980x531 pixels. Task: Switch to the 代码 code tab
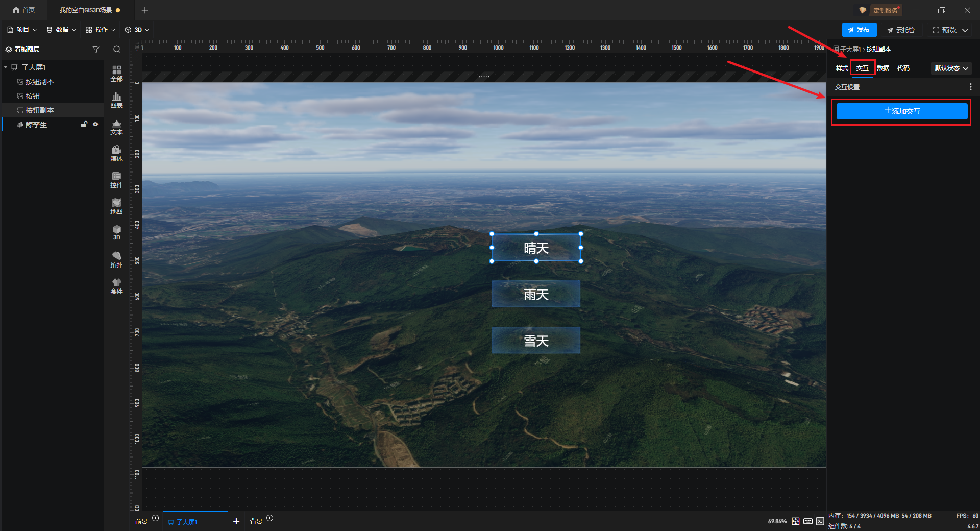point(903,68)
